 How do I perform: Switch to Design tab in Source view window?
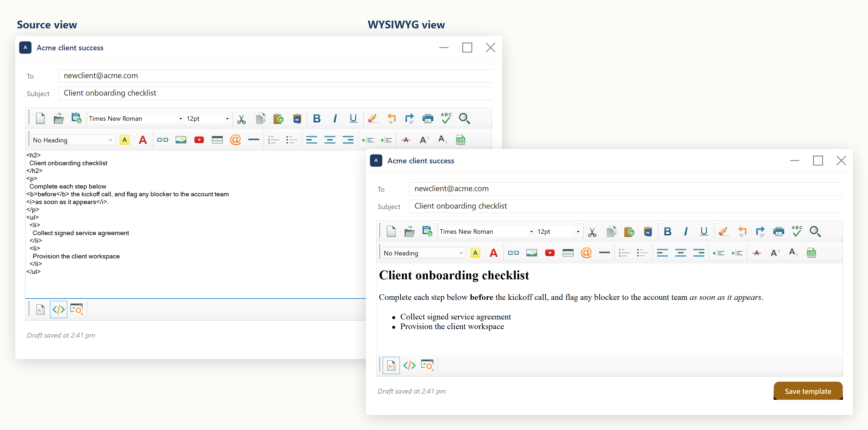tap(40, 310)
